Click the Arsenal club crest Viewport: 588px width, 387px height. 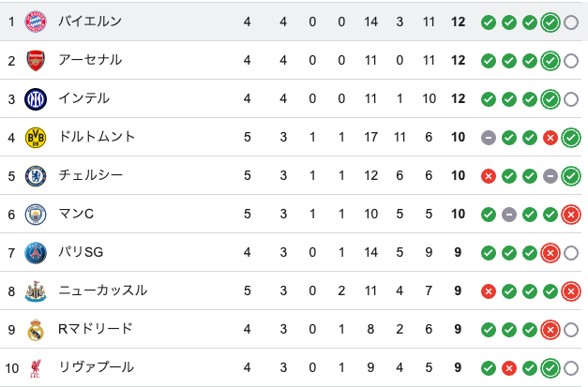pyautogui.click(x=36, y=60)
